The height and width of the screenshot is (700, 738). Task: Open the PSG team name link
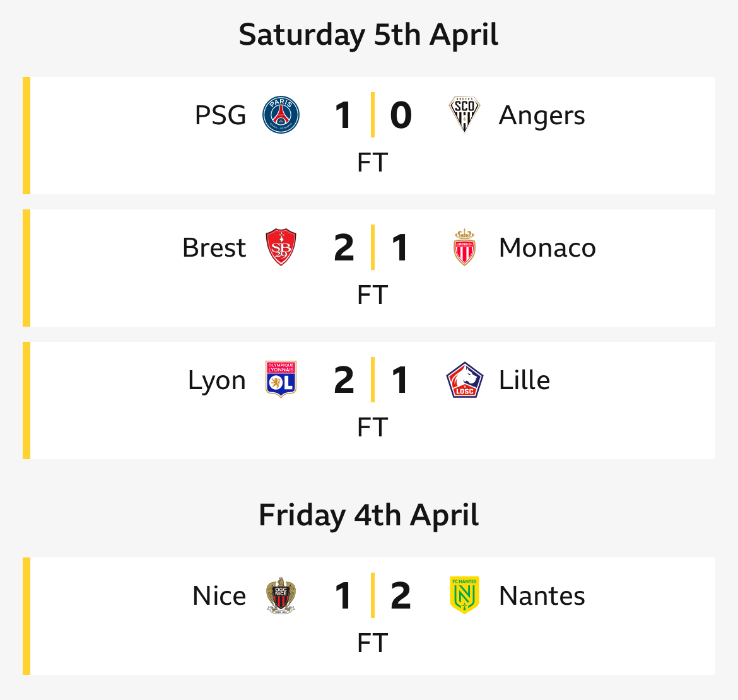point(220,115)
